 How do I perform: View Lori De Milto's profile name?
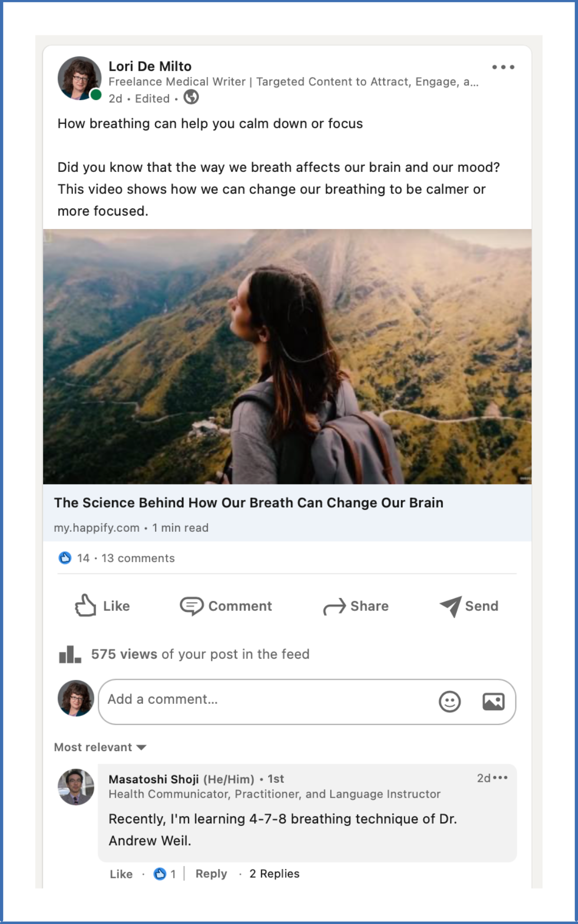tap(150, 66)
